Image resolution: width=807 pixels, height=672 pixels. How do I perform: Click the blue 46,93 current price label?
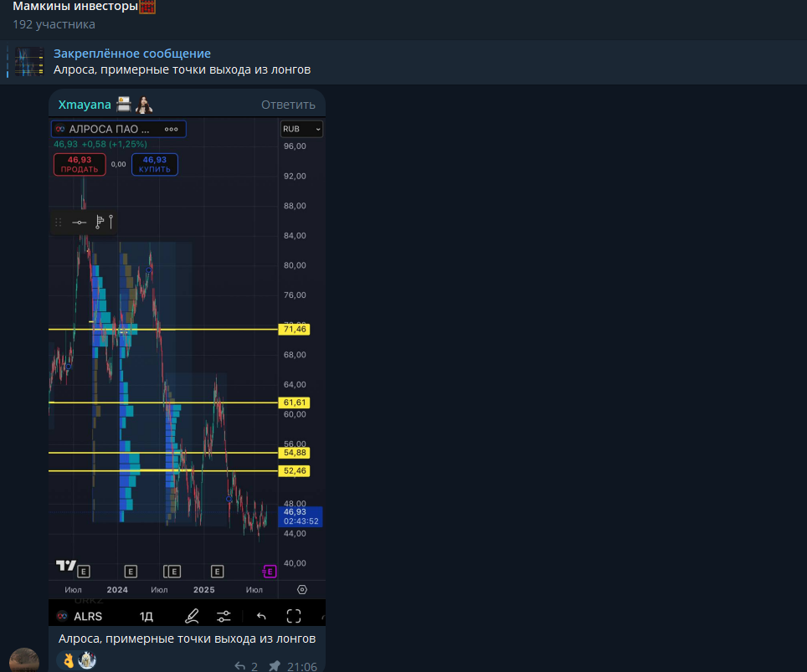[x=301, y=516]
